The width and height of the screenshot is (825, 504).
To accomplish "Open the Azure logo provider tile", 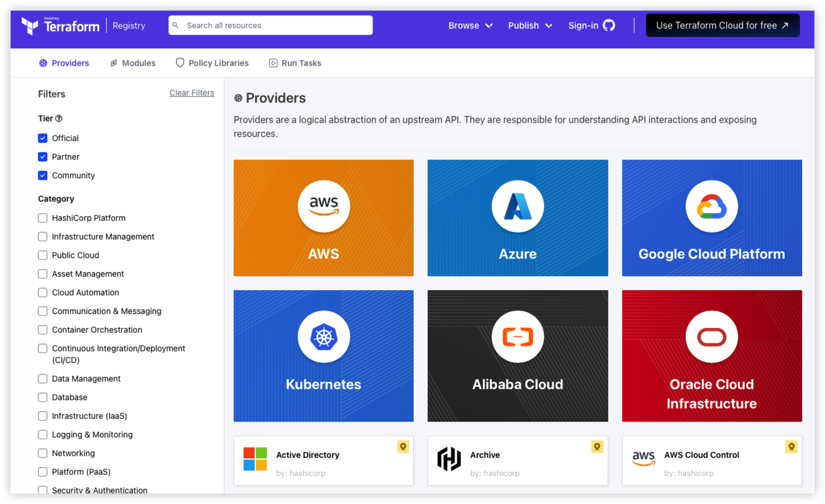I will click(517, 207).
